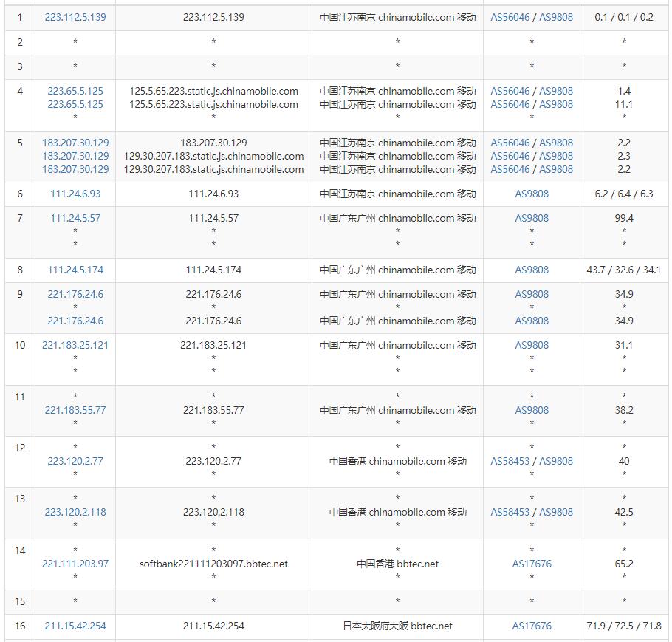
Task: Select the 0.1 / 0.1 / 0.2 latency value
Action: click(x=623, y=17)
